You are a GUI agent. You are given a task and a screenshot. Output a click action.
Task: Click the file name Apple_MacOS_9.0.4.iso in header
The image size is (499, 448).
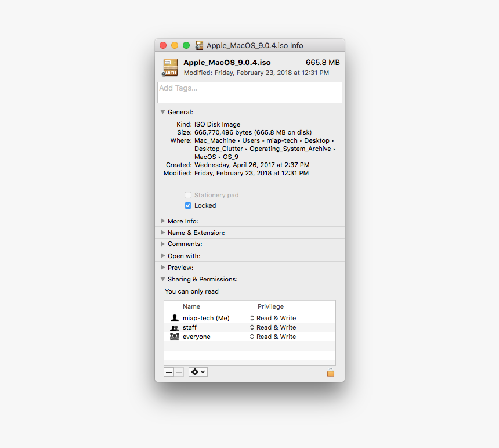click(227, 62)
